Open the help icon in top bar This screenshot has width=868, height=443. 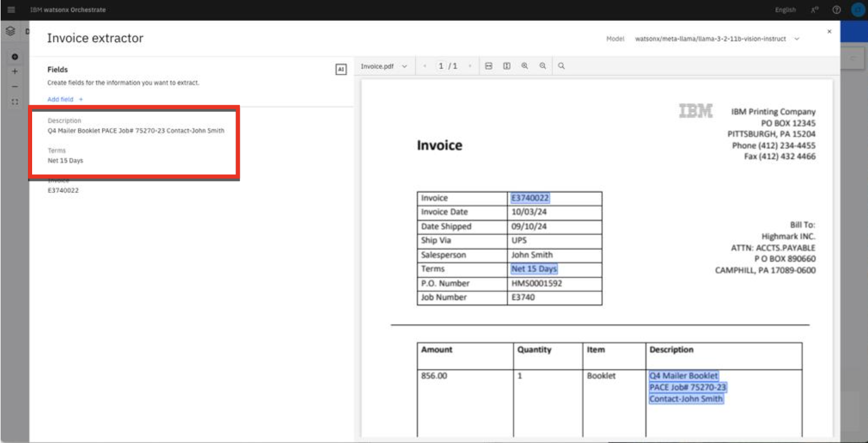(x=836, y=10)
